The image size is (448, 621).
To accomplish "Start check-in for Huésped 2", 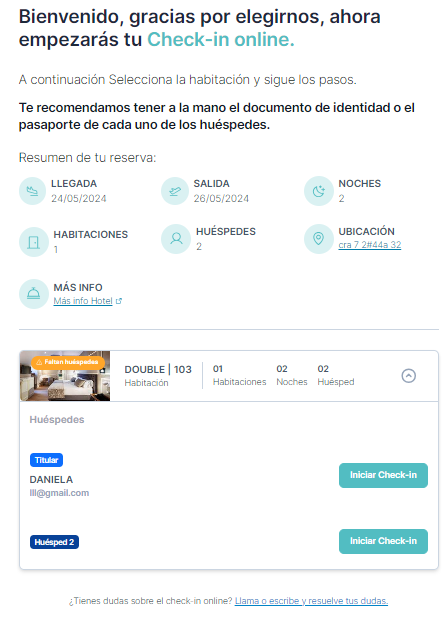I will coord(383,541).
